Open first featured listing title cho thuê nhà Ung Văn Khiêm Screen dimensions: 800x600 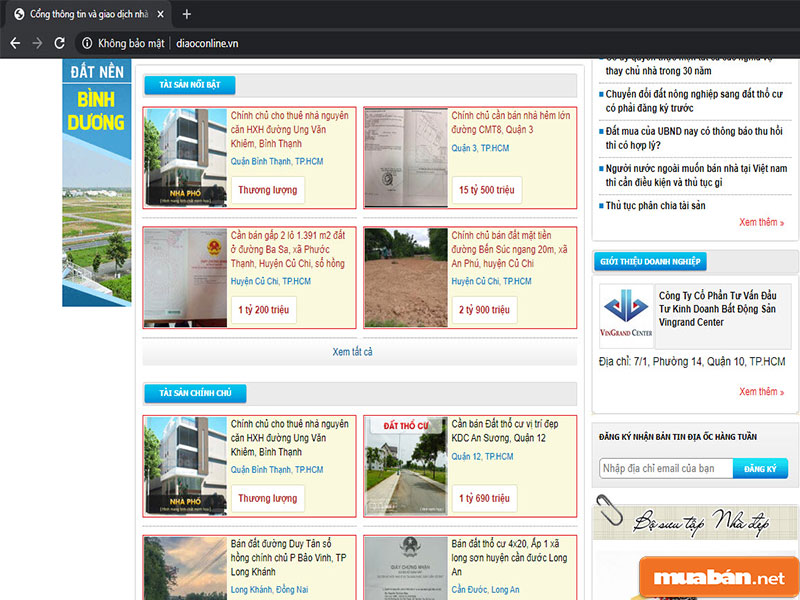click(x=289, y=130)
